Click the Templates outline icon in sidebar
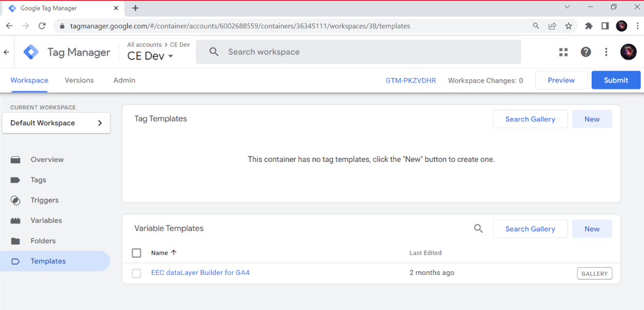The image size is (644, 310). tap(15, 261)
